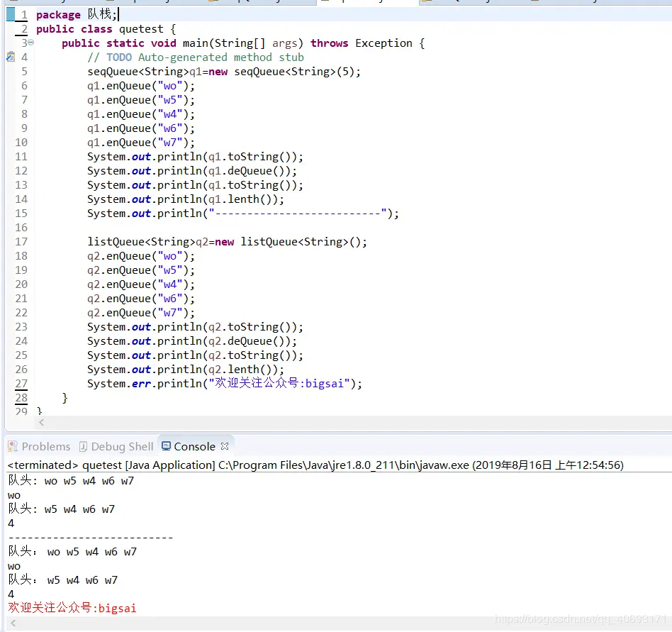672x632 pixels.
Task: Click q1.enQueue("wo") statement
Action: [141, 86]
